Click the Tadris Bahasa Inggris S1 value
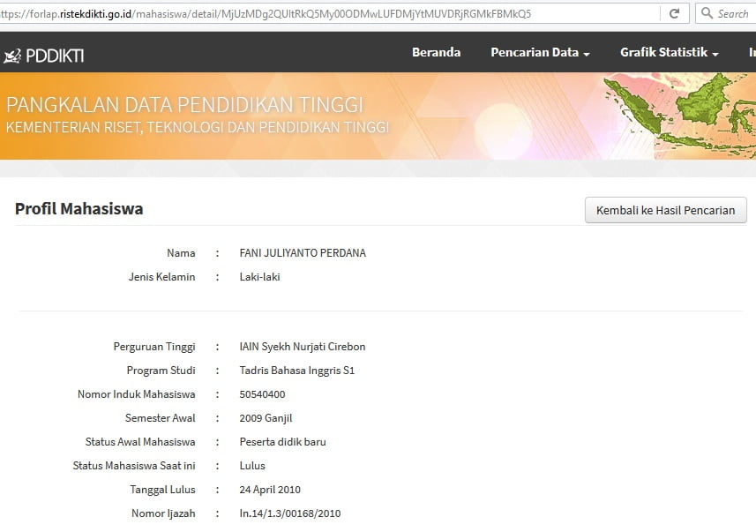The height and width of the screenshot is (532, 756). pyautogui.click(x=297, y=371)
